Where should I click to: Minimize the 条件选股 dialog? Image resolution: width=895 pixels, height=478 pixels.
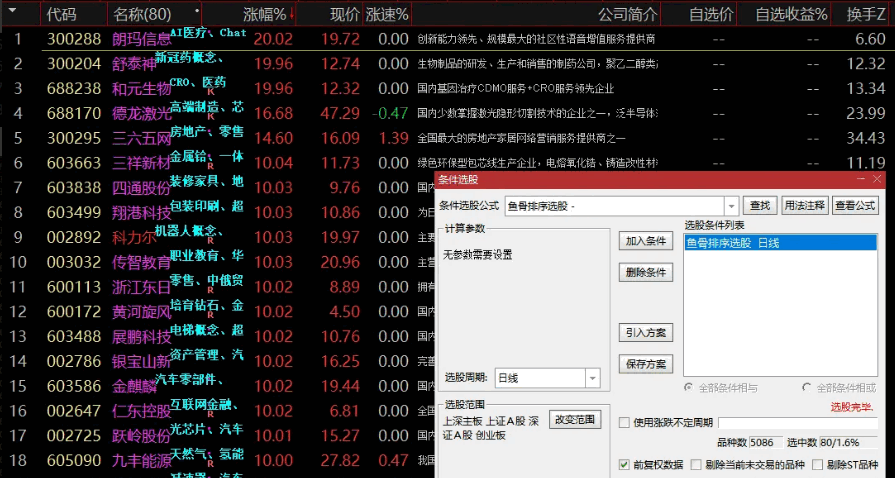point(862,179)
